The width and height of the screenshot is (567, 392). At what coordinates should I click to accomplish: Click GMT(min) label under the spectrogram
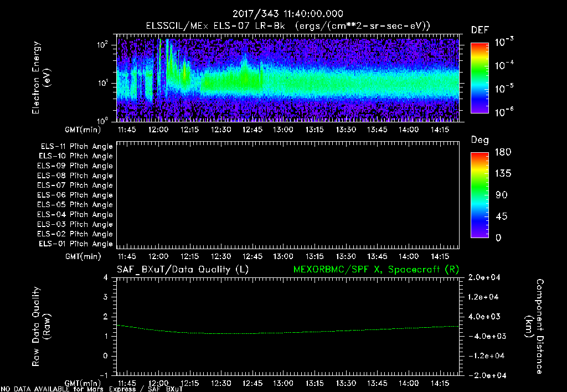(83, 130)
